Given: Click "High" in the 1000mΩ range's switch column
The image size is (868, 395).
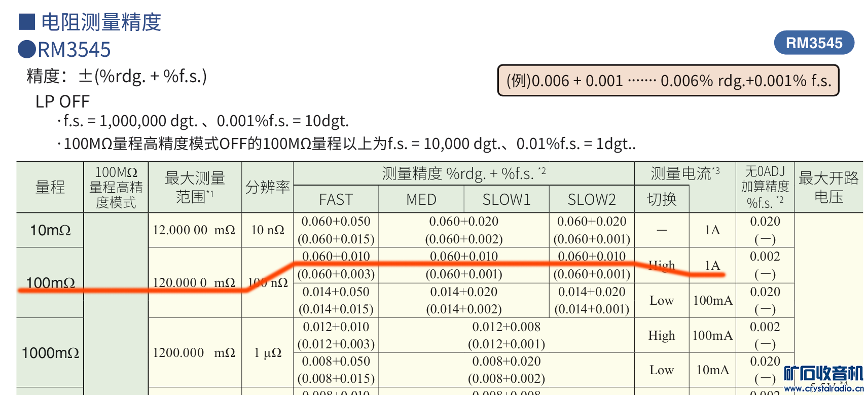Looking at the screenshot, I should tap(662, 335).
